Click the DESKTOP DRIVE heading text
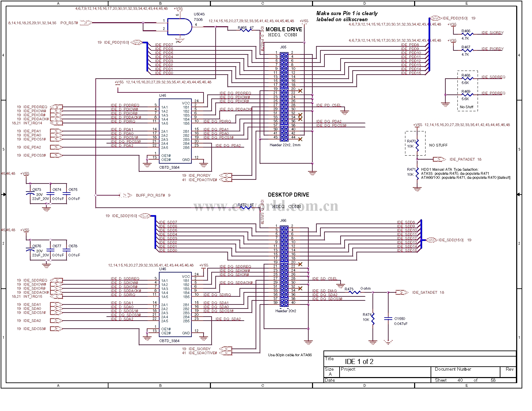The height and width of the screenshot is (411, 532). (289, 195)
